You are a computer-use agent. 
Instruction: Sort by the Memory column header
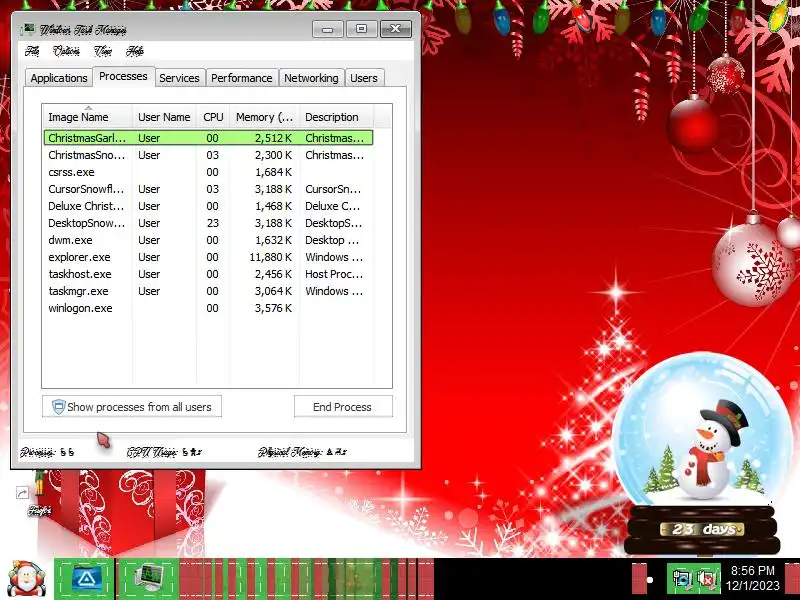(x=264, y=117)
